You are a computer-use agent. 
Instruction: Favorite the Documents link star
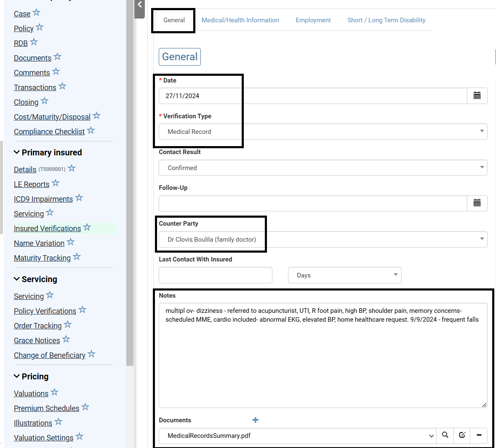pos(58,57)
